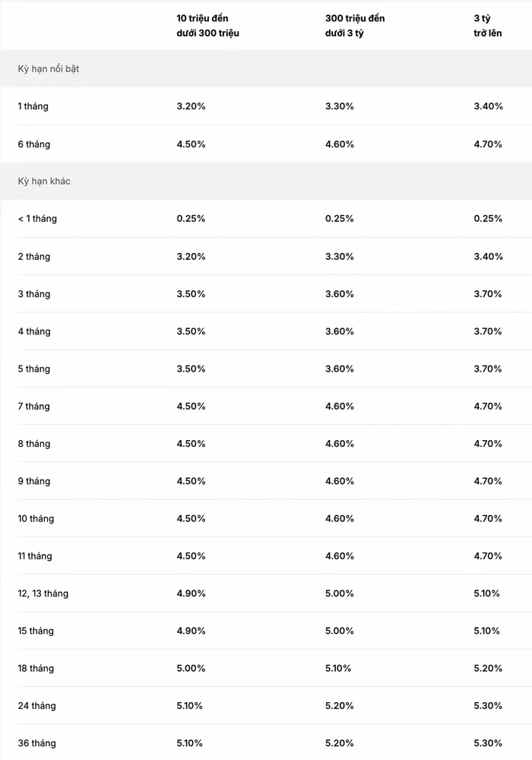Click the '< 1 tháng' row label
This screenshot has height=760, width=532.
point(37,219)
